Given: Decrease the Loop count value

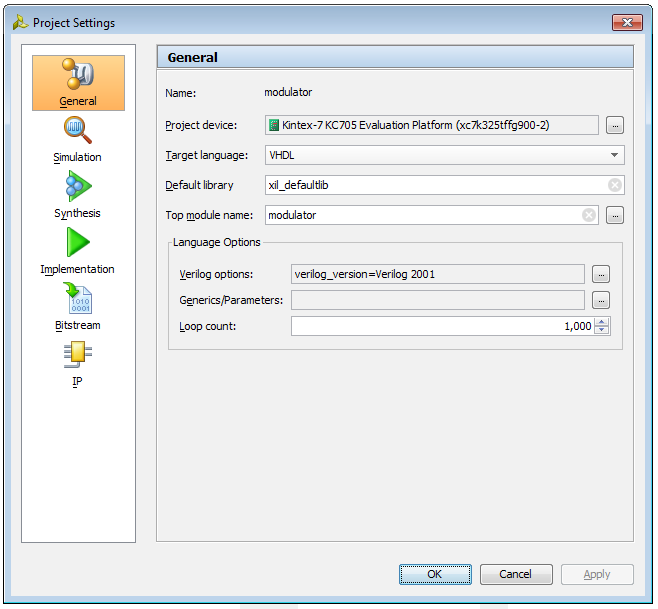Looking at the screenshot, I should pos(602,330).
